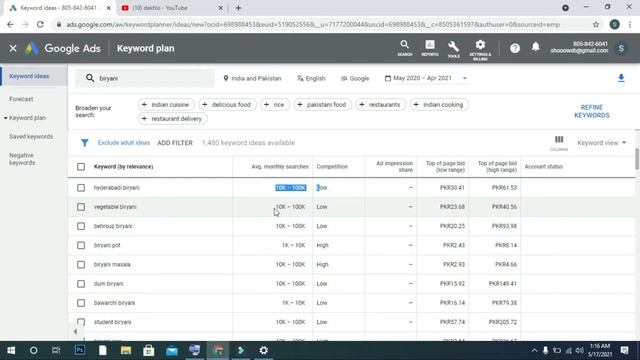Go to Forecast in the sidebar
This screenshot has height=360, width=640.
(21, 99)
